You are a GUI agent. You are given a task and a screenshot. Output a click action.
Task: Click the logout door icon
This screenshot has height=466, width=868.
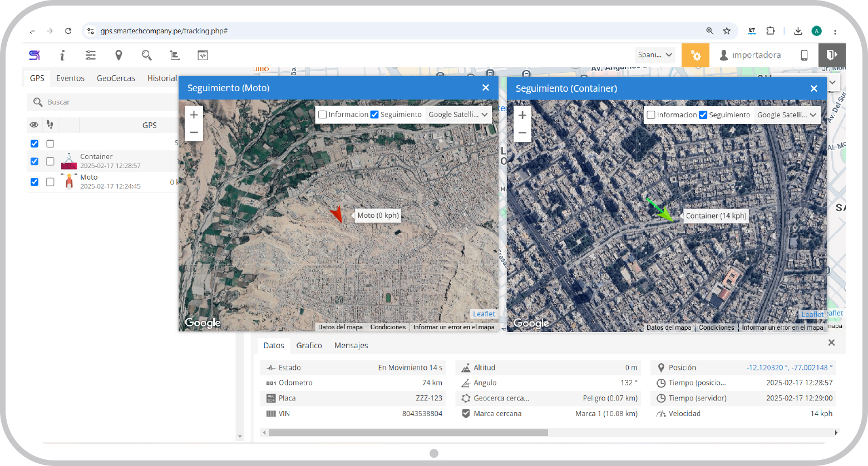832,55
